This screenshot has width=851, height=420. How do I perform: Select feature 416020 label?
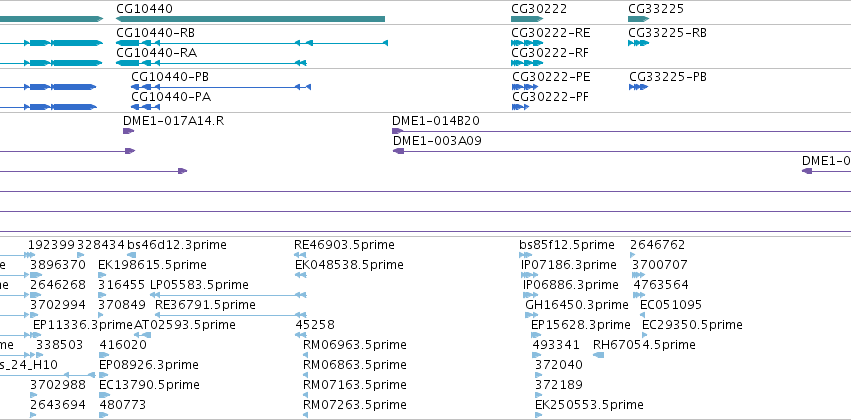(x=123, y=345)
